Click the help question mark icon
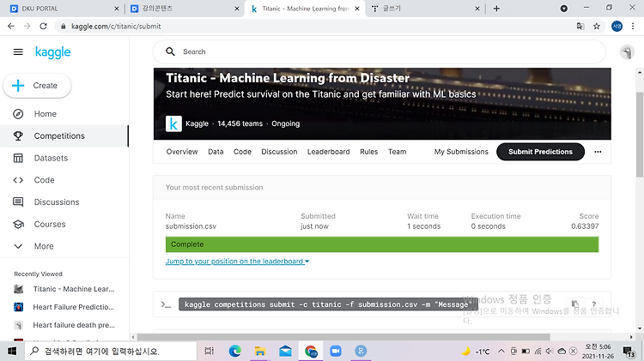Screen dimensions: 644x361 click(594, 304)
